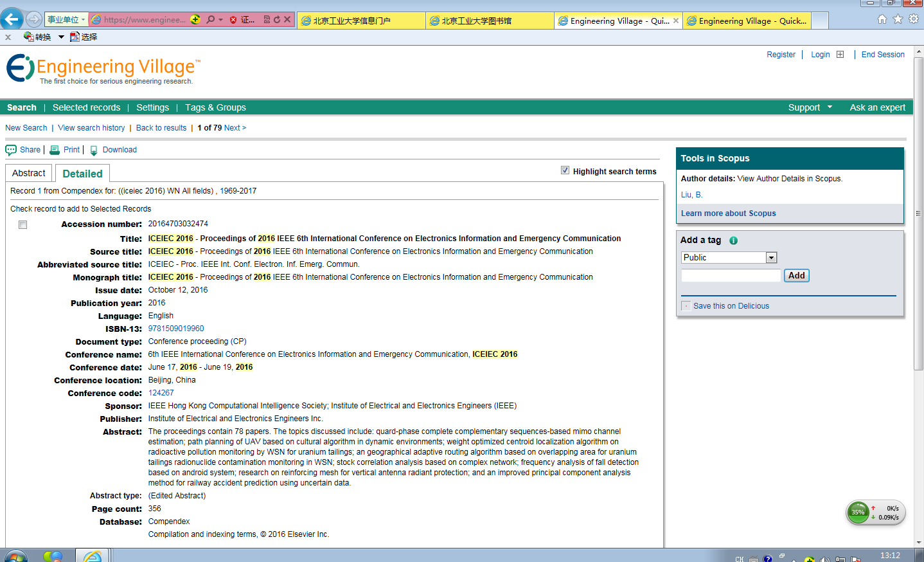Stop loading with the X in address bar
Screen dimensions: 924x562
[287, 19]
